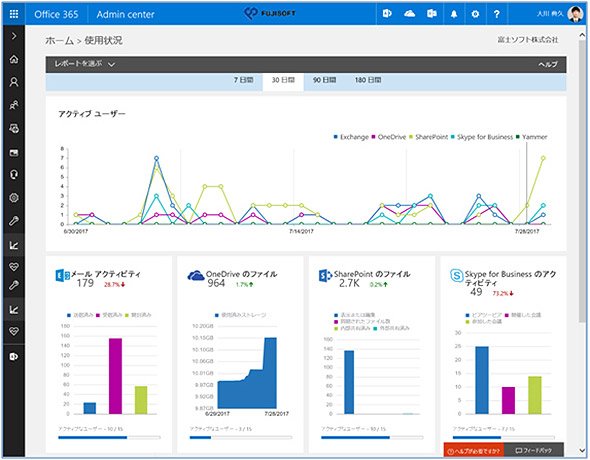Open the Skype for Business のアクティビティ title
590x460 pixels.
(x=510, y=278)
